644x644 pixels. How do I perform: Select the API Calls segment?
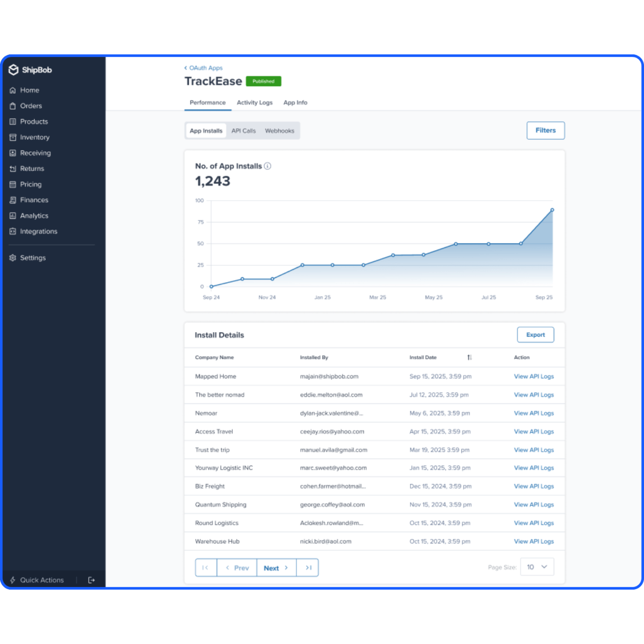click(x=244, y=131)
